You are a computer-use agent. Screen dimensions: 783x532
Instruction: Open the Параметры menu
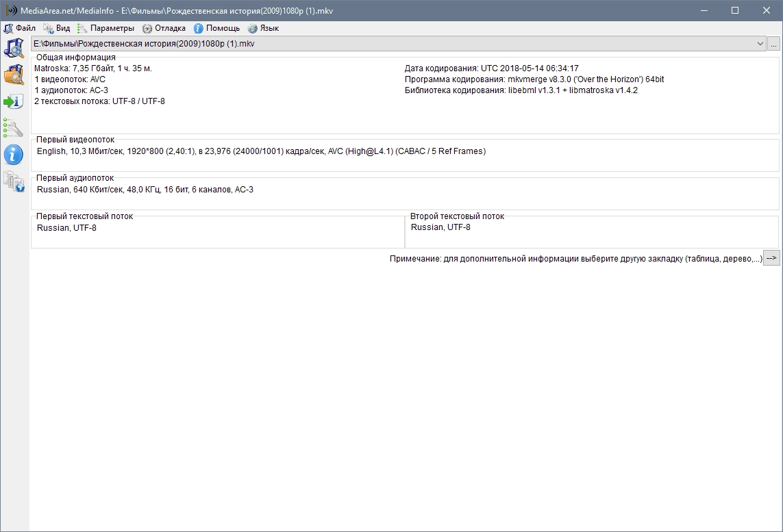click(x=106, y=28)
